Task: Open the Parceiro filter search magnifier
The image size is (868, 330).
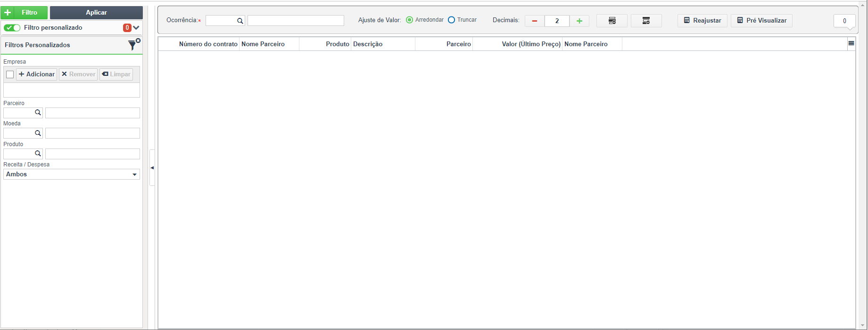Action: tap(38, 113)
